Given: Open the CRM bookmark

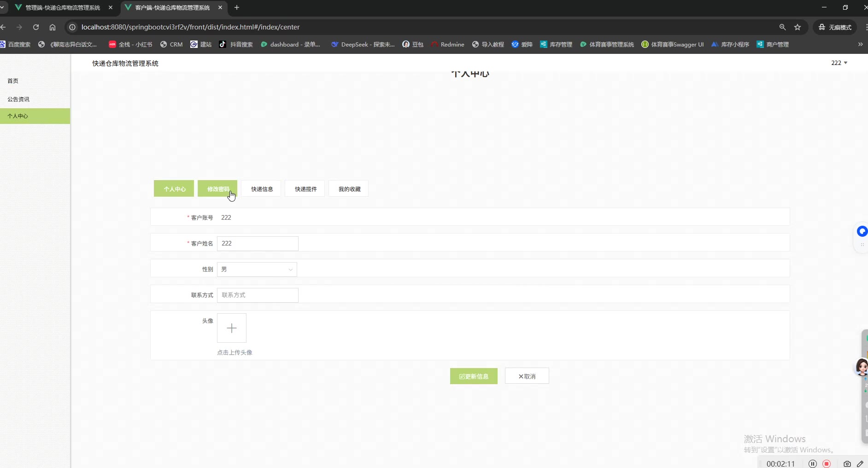Looking at the screenshot, I should (171, 45).
